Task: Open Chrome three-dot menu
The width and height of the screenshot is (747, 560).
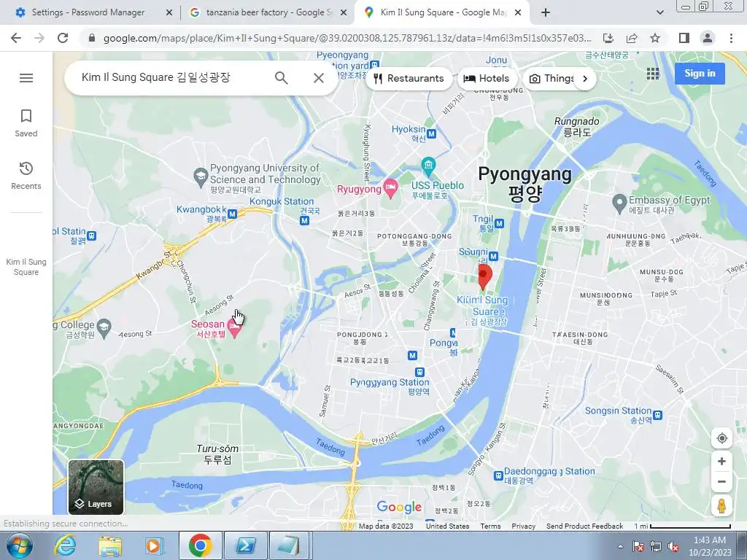Action: [731, 38]
